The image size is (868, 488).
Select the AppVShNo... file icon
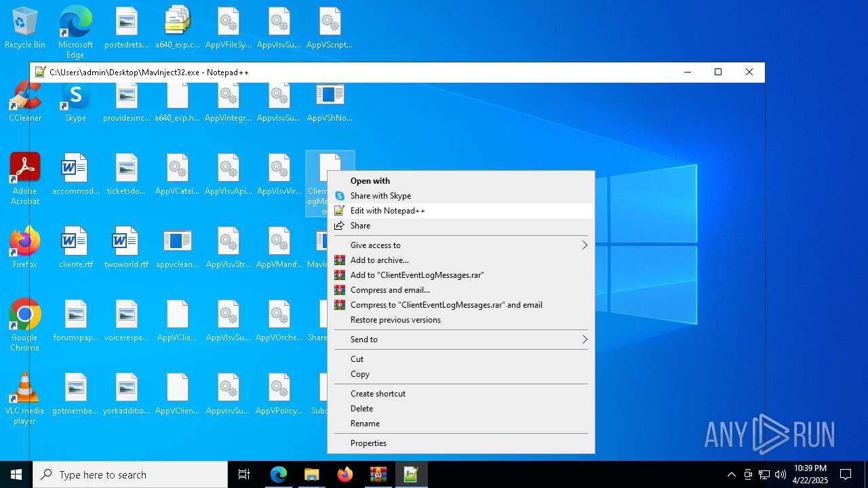[x=330, y=102]
